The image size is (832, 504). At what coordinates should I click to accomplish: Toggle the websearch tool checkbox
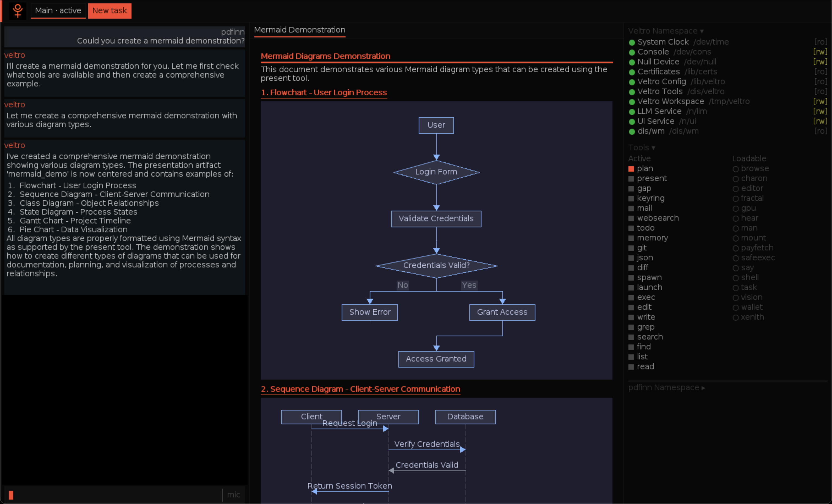631,218
